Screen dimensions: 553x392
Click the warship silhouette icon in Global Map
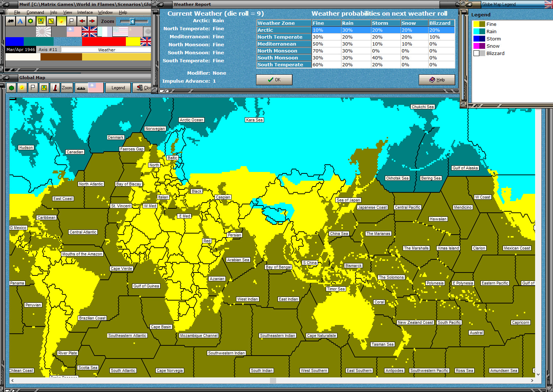[x=81, y=88]
